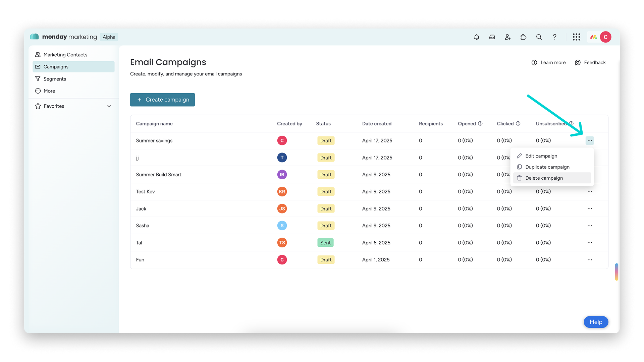This screenshot has height=362, width=644.
Task: Click the KR creator avatar
Action: tap(282, 192)
